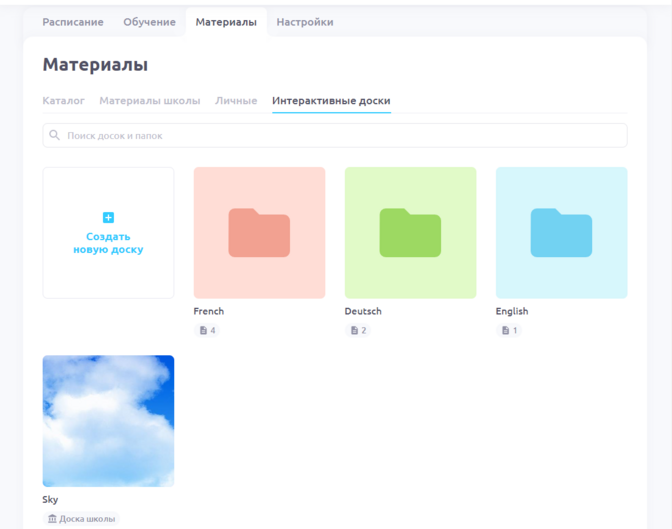Switch to the Каталог sub-tab
The width and height of the screenshot is (672, 529).
pos(63,101)
